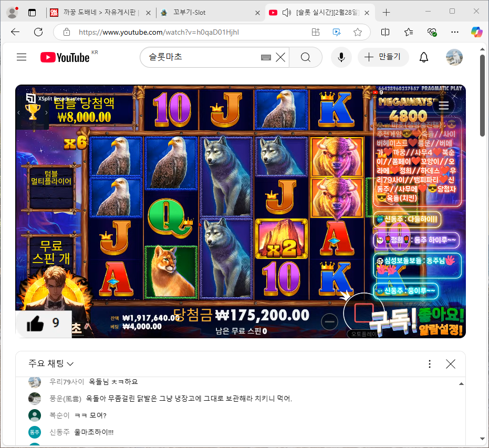Open the YouTube account avatar menu
The width and height of the screenshot is (489, 448).
454,57
